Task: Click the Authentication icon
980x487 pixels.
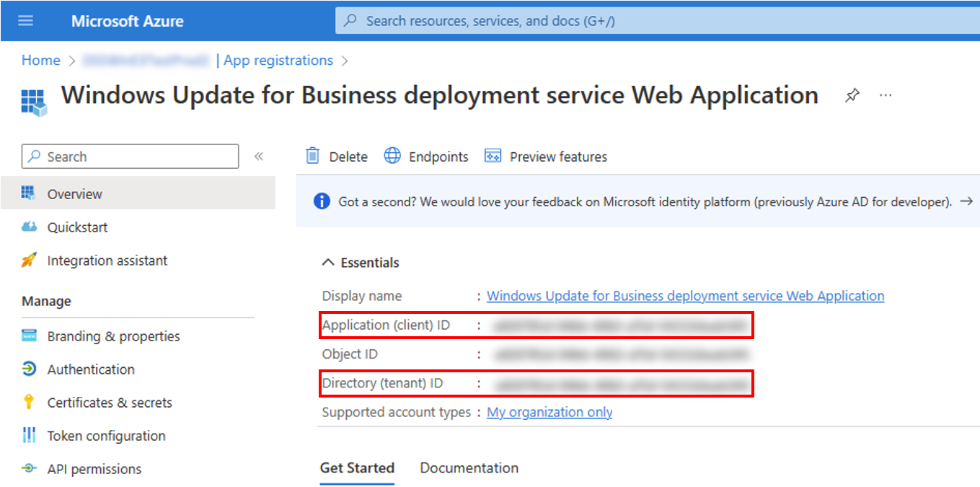Action: click(29, 369)
